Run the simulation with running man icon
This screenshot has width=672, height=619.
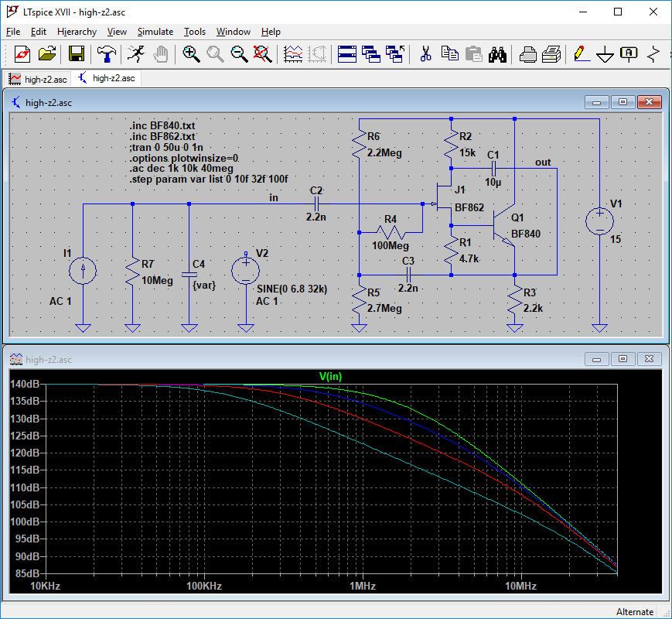136,54
